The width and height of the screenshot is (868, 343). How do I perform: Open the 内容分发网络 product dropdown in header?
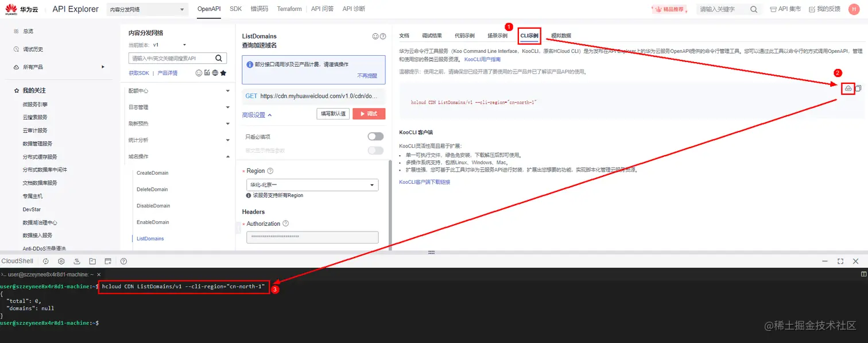tap(147, 9)
